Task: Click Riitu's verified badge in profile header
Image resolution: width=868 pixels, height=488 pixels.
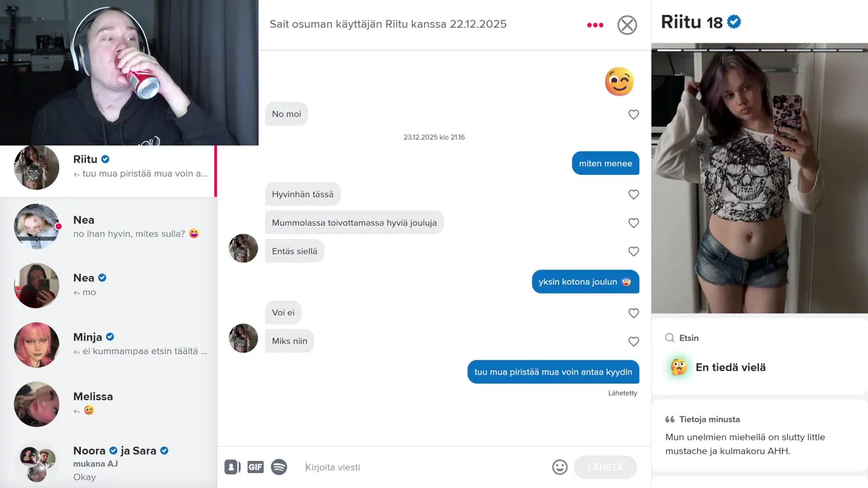Action: (x=734, y=22)
